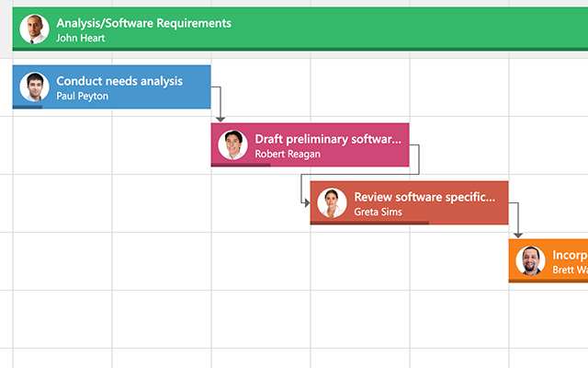This screenshot has height=368, width=588.
Task: Click the dependency arrowhead above the orange task
Action: pos(518,236)
